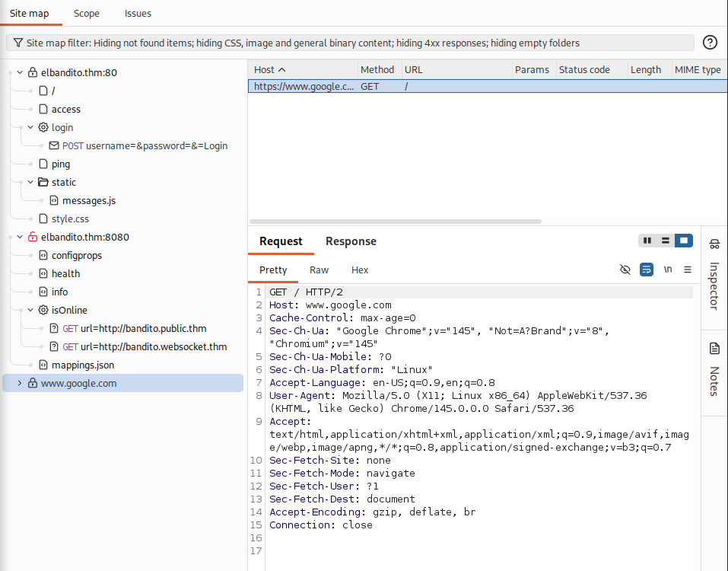Click the envelope icon of the POST login request

pos(54,145)
